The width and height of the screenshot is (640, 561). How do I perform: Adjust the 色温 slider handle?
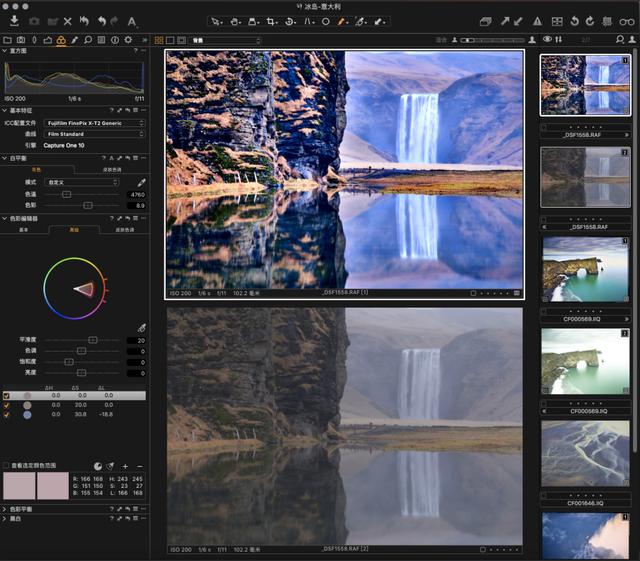67,194
